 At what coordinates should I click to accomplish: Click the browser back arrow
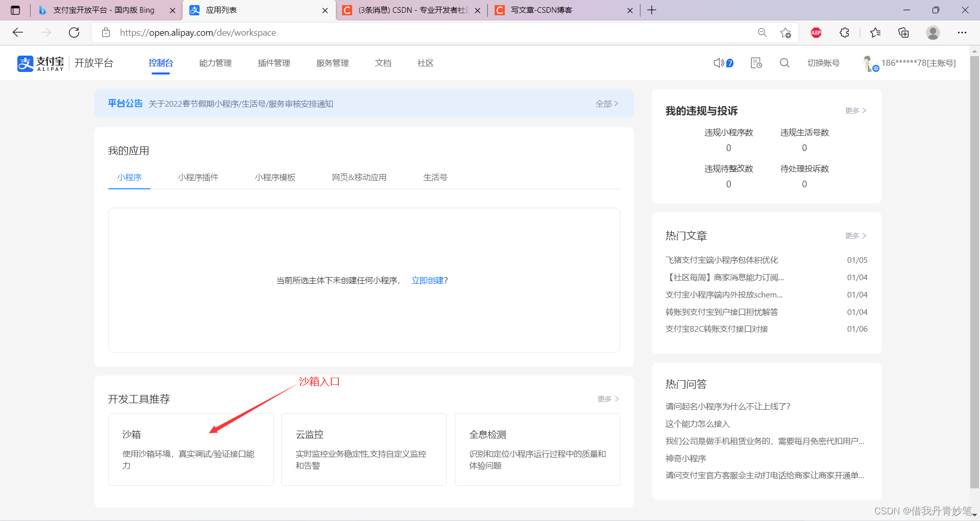(18, 33)
